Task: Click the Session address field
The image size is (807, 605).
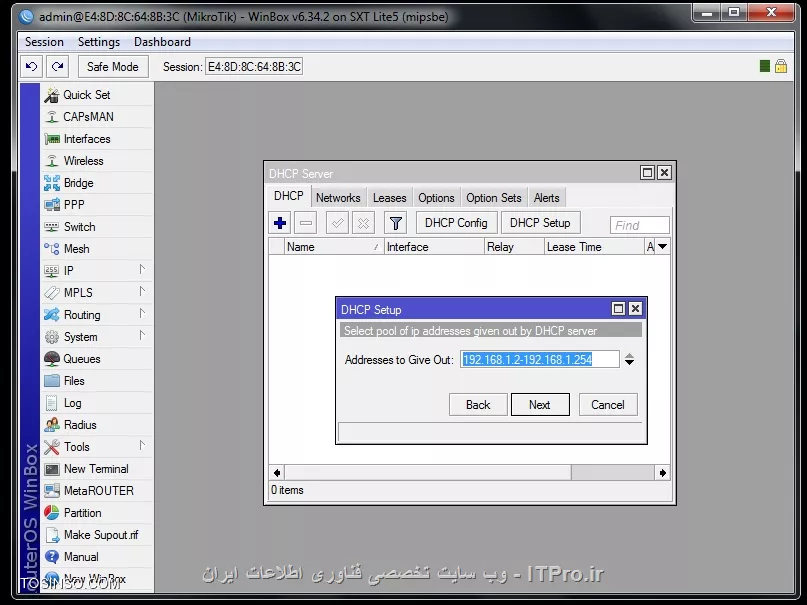Action: click(x=254, y=67)
